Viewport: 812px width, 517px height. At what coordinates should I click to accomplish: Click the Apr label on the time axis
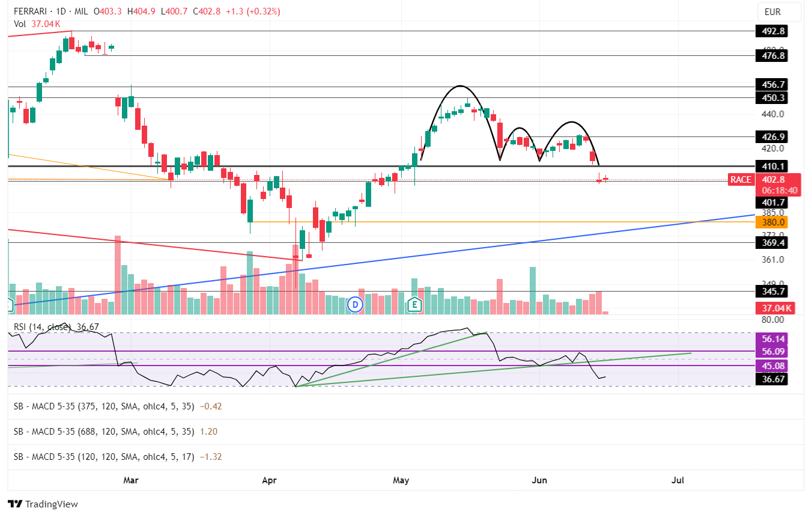coord(270,480)
